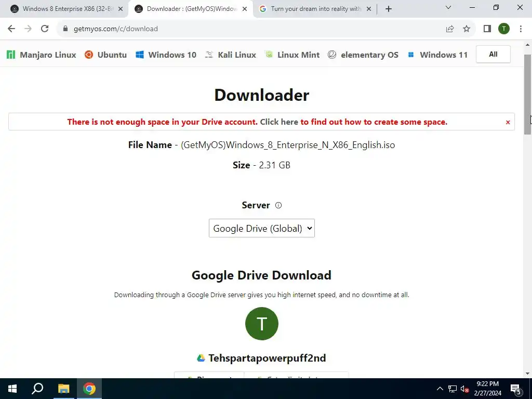Reload the page with refresh icon
The width and height of the screenshot is (532, 399).
pos(45,29)
